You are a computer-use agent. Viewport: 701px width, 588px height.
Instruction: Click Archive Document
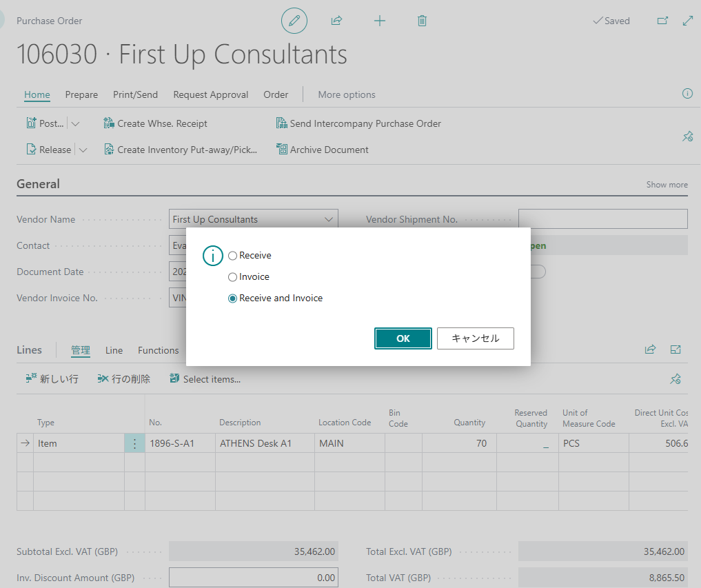(323, 150)
